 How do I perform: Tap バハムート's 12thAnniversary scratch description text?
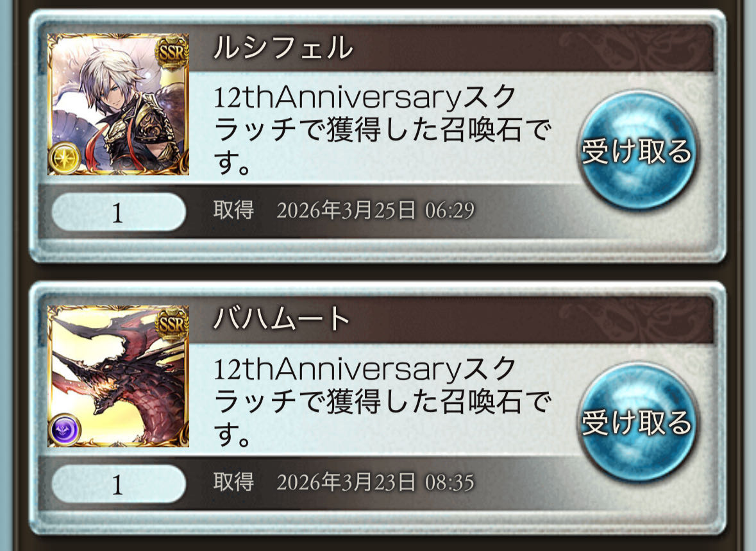point(382,401)
